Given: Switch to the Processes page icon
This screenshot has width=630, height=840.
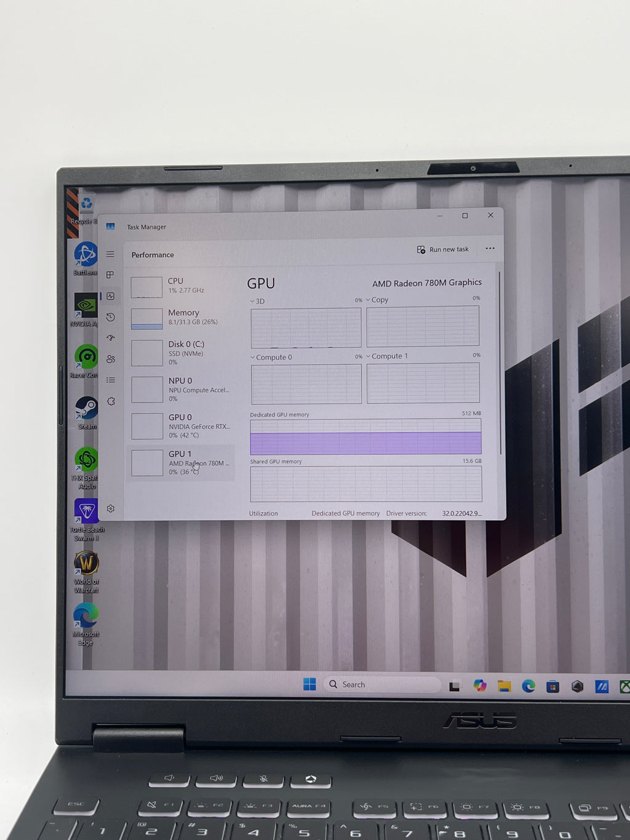Looking at the screenshot, I should pyautogui.click(x=110, y=275).
